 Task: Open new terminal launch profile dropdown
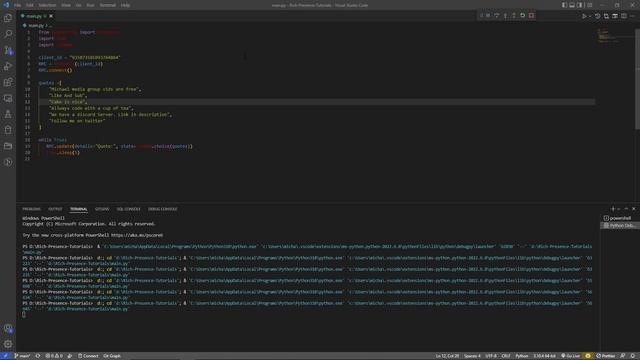click(x=618, y=209)
